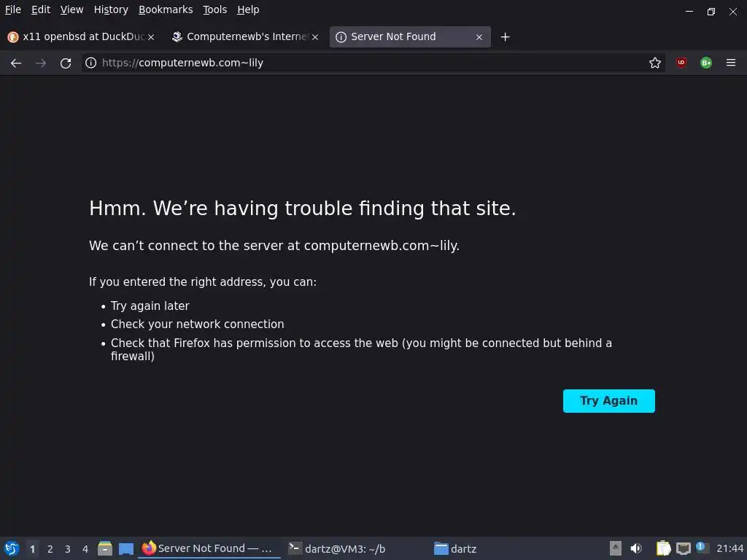This screenshot has width=747, height=560.
Task: Switch to workspace 1
Action: pyautogui.click(x=32, y=549)
